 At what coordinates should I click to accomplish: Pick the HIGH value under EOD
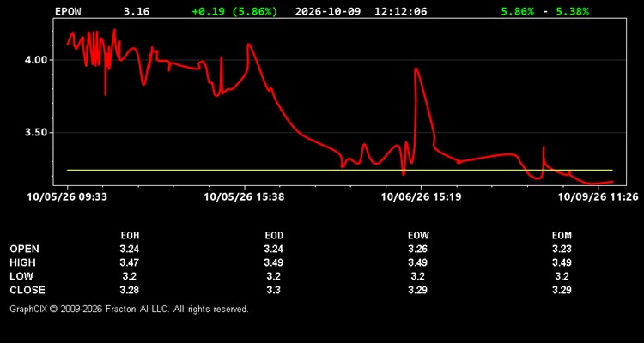coord(274,262)
